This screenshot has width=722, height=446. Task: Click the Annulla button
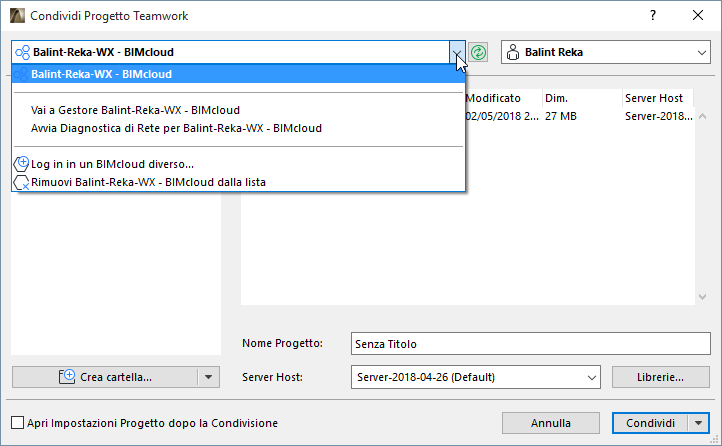click(551, 423)
